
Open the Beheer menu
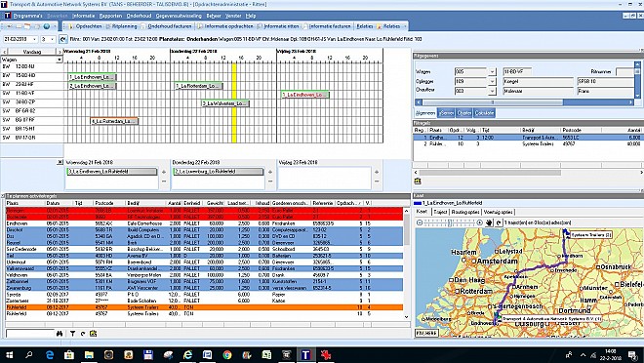click(x=214, y=16)
